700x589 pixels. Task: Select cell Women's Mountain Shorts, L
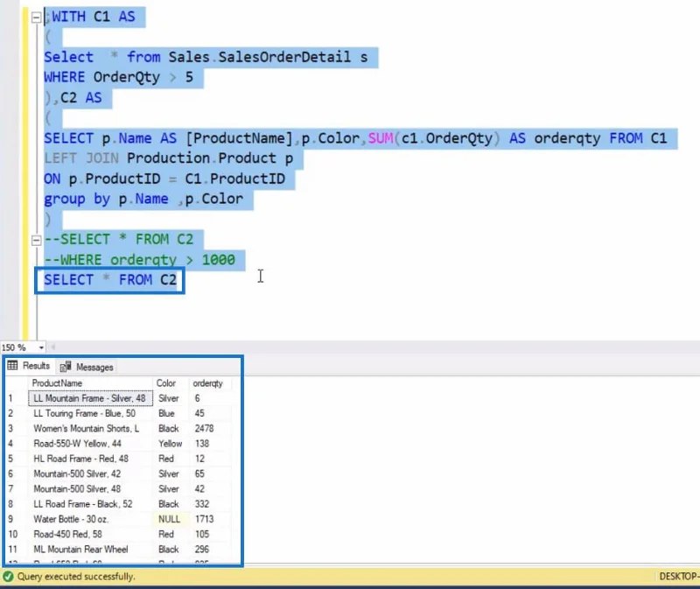pos(91,429)
